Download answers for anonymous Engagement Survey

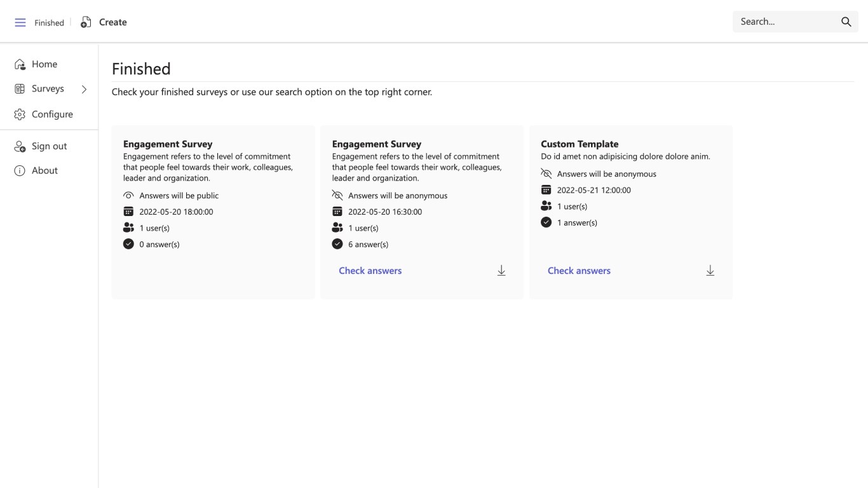click(x=501, y=271)
